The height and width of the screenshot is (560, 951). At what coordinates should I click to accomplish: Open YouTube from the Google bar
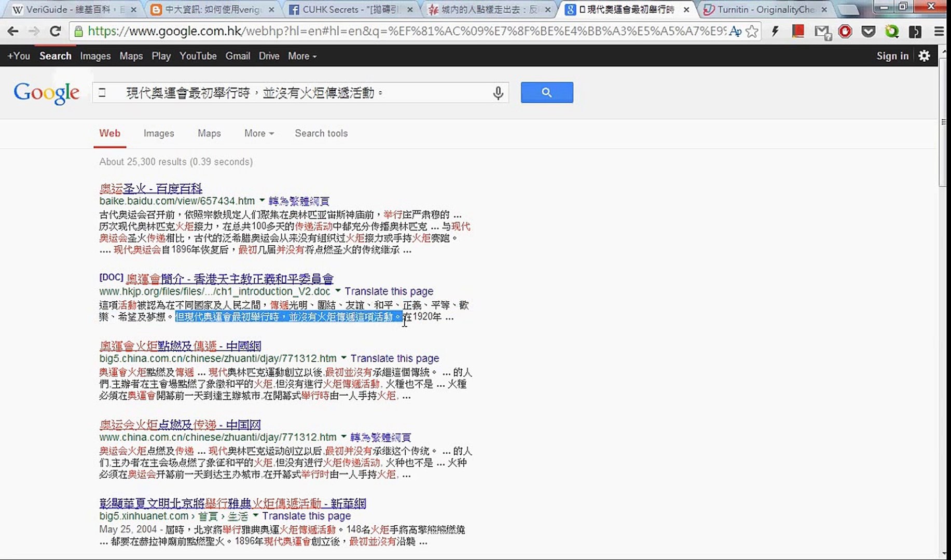(198, 56)
